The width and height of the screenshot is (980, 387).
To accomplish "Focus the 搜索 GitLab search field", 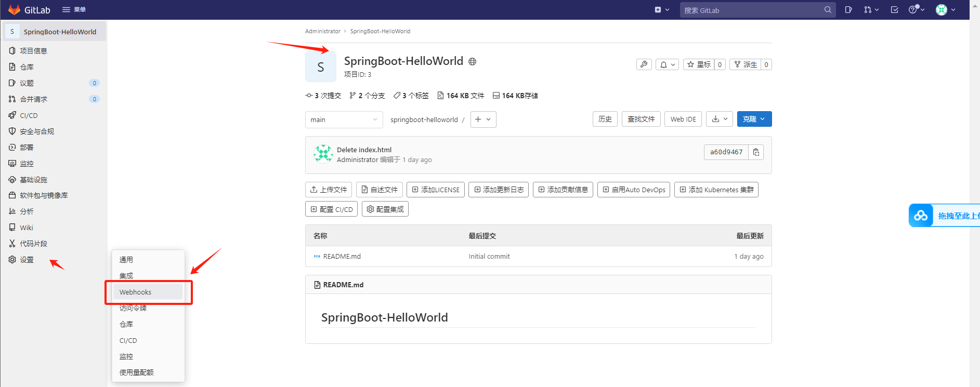I will [x=757, y=10].
